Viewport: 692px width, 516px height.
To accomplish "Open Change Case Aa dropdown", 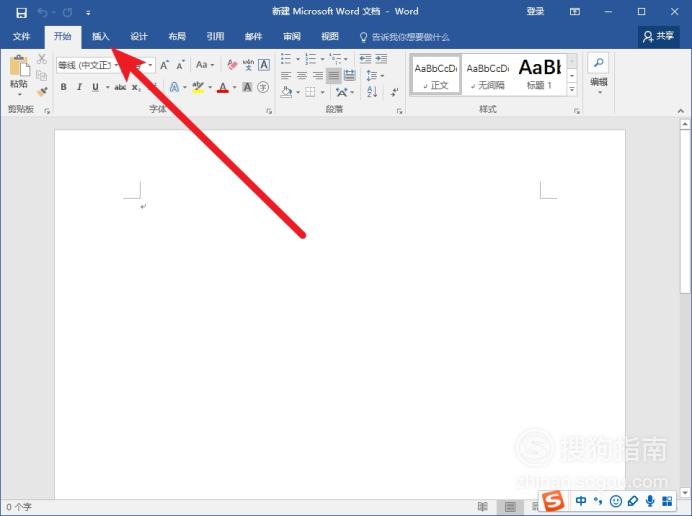I will [x=205, y=65].
